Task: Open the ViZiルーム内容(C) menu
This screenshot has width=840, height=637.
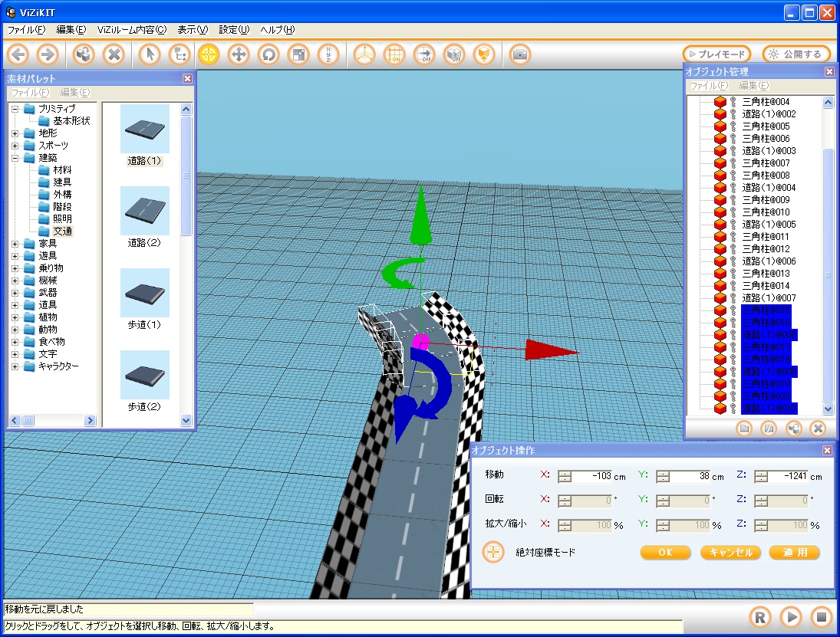Action: tap(132, 30)
